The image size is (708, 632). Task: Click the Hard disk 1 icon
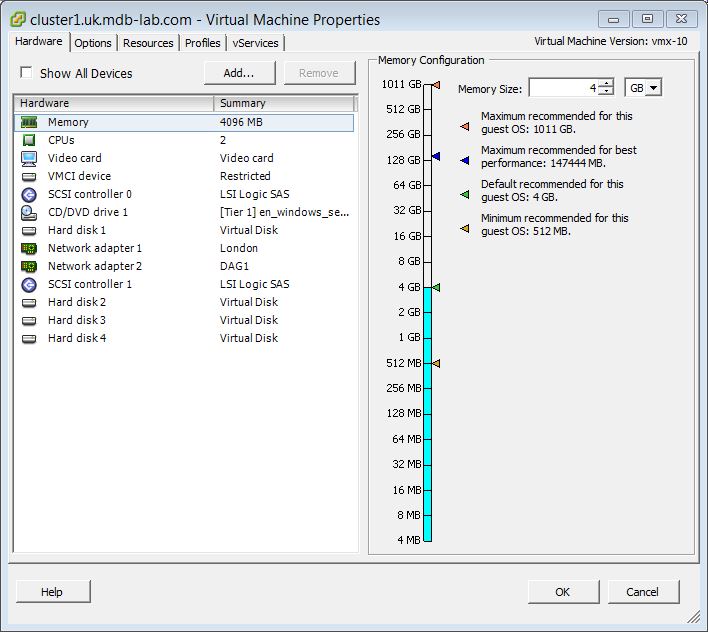coord(29,230)
